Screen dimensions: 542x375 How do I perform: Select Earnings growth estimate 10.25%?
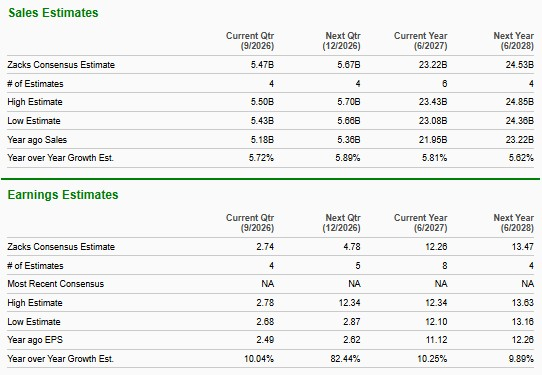432,359
